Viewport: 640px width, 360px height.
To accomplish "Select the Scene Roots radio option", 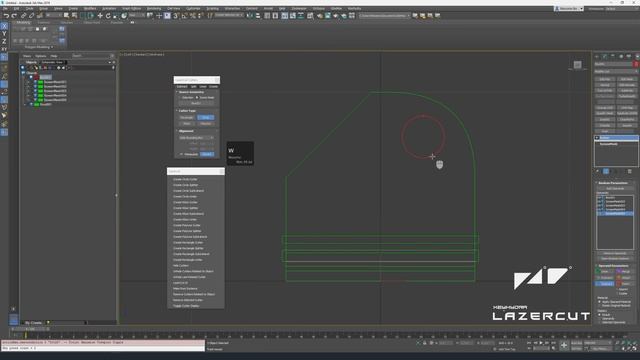I will click(x=197, y=98).
